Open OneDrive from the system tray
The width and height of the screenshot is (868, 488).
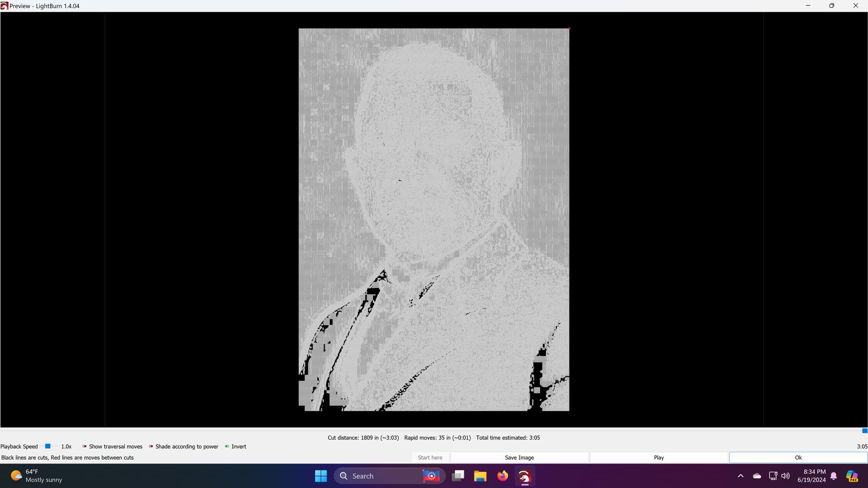pos(757,475)
